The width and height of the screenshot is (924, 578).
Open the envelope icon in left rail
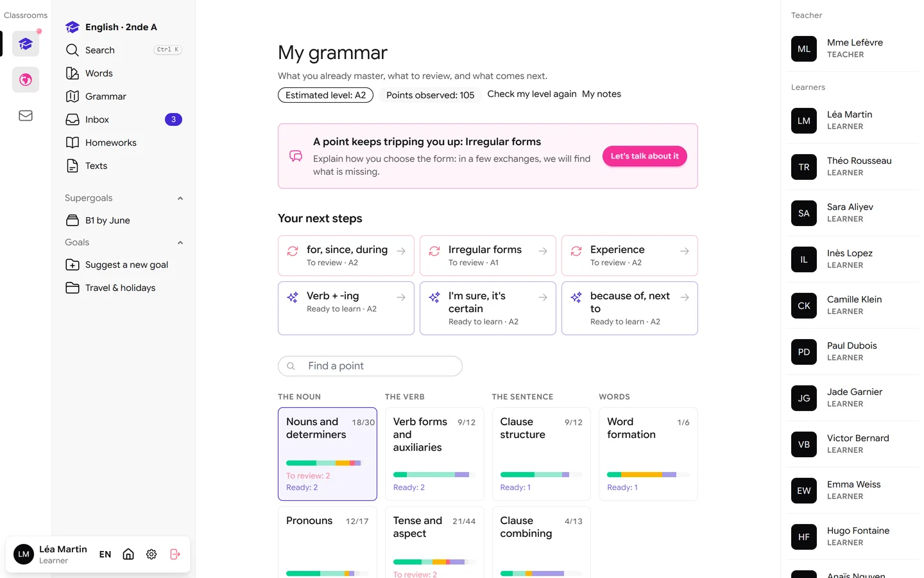coord(26,116)
